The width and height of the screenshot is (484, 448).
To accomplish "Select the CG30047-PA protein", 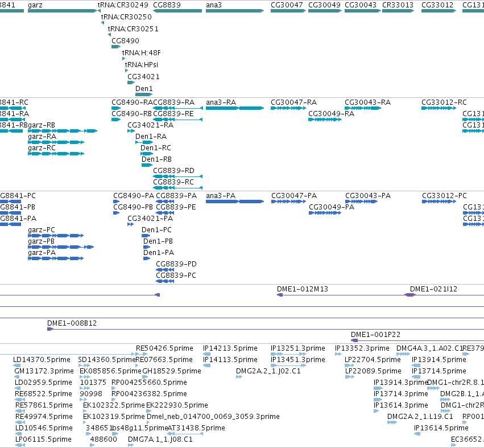I will click(x=288, y=202).
